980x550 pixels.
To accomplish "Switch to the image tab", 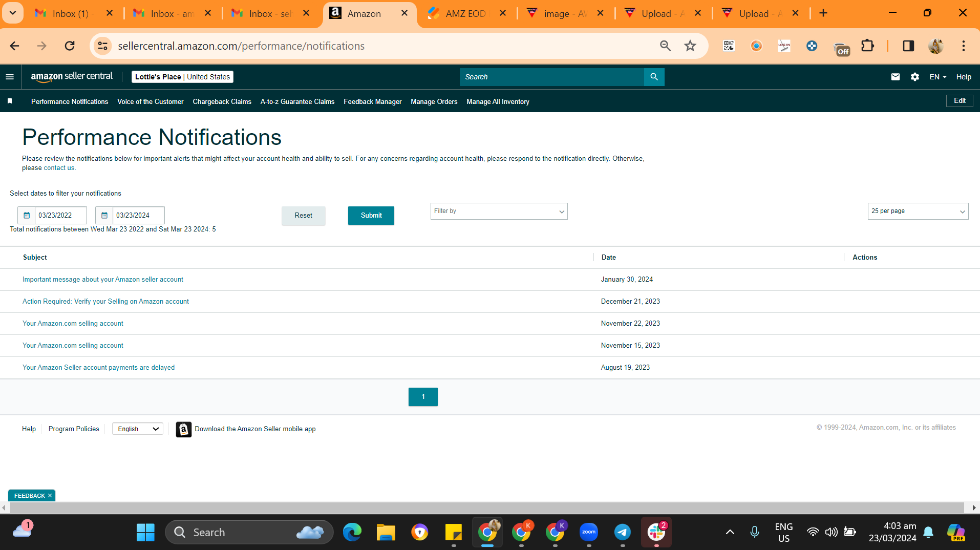I will click(565, 13).
